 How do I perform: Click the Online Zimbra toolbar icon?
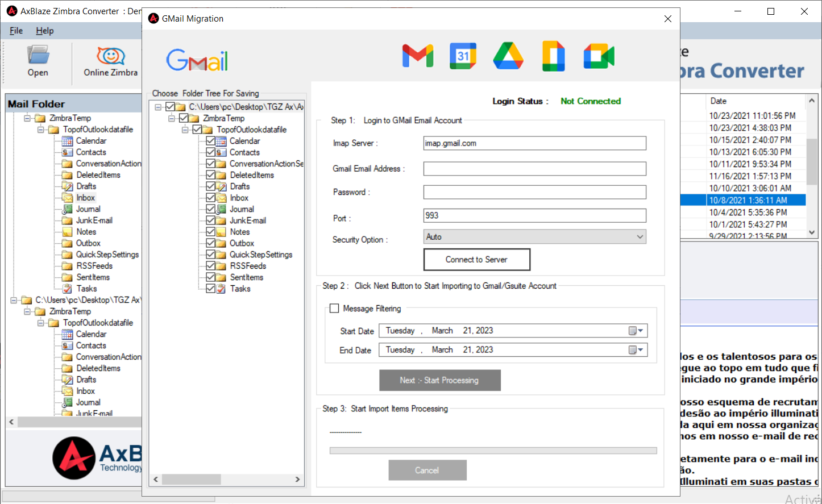click(x=111, y=56)
